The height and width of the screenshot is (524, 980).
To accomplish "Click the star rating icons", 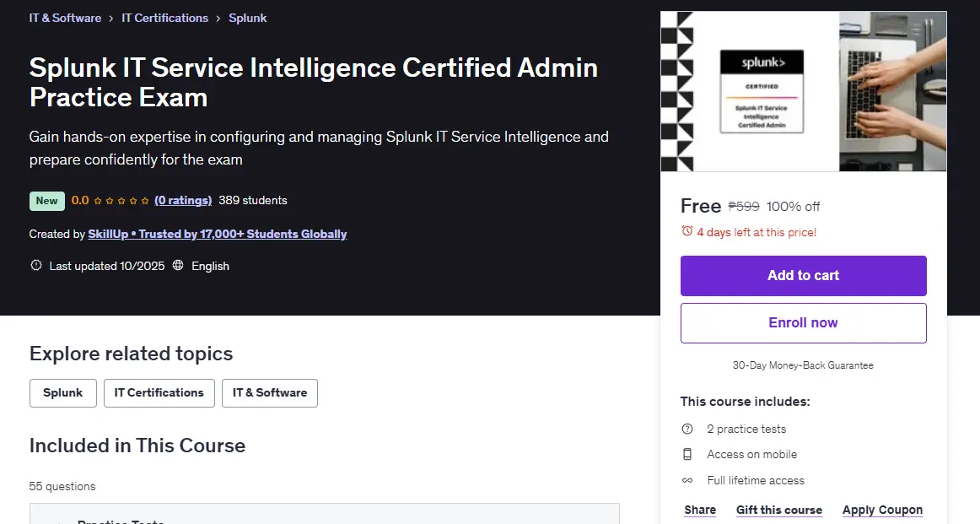I will 121,201.
